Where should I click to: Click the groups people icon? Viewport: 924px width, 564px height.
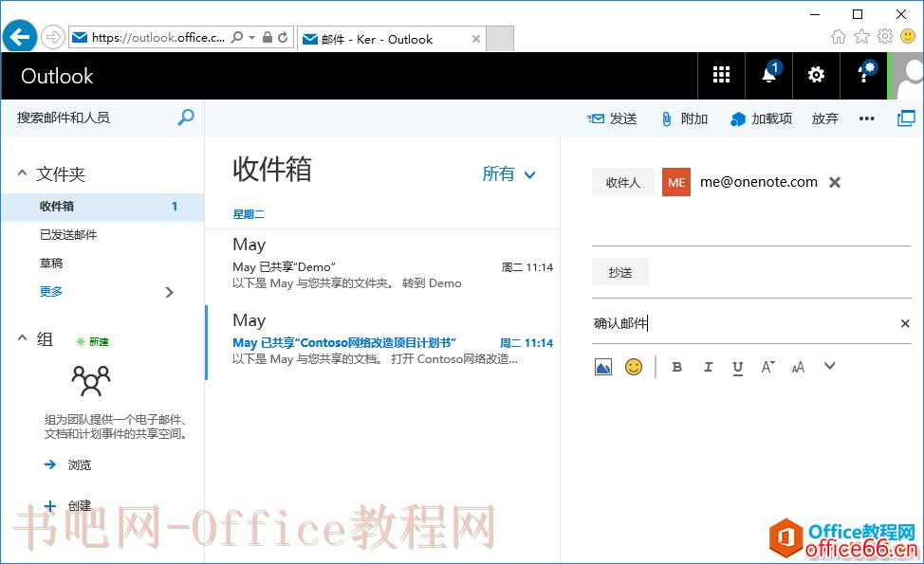pos(91,380)
